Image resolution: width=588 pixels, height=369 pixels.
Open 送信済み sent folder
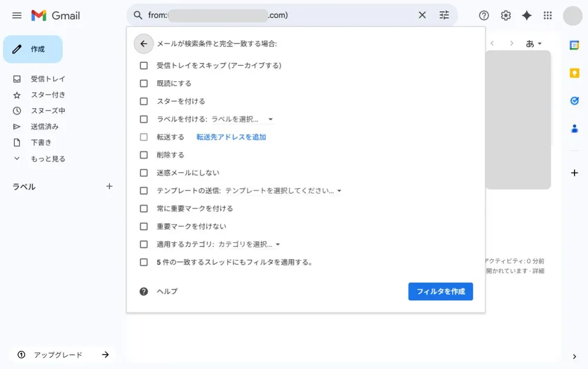(x=45, y=126)
